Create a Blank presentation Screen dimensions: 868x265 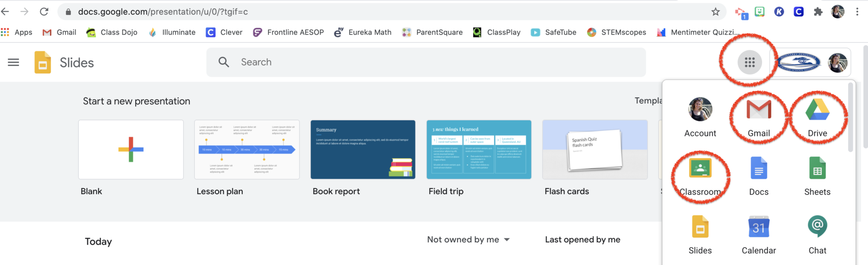pyautogui.click(x=131, y=149)
